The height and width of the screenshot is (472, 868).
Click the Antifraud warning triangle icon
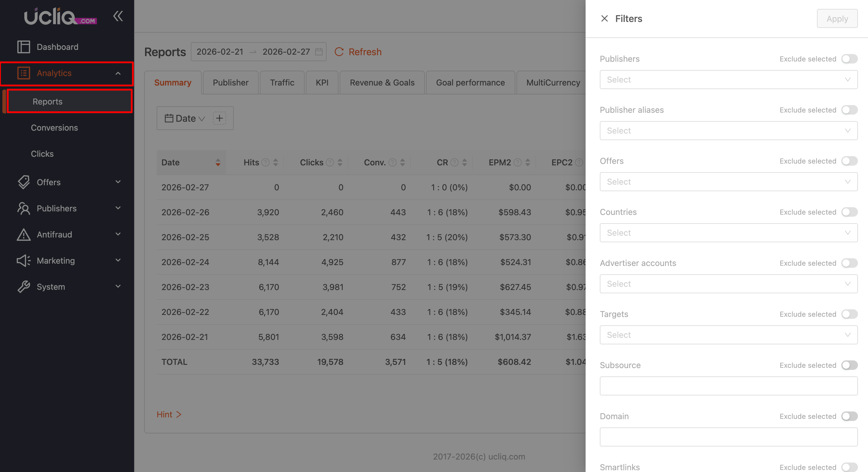[x=24, y=234]
